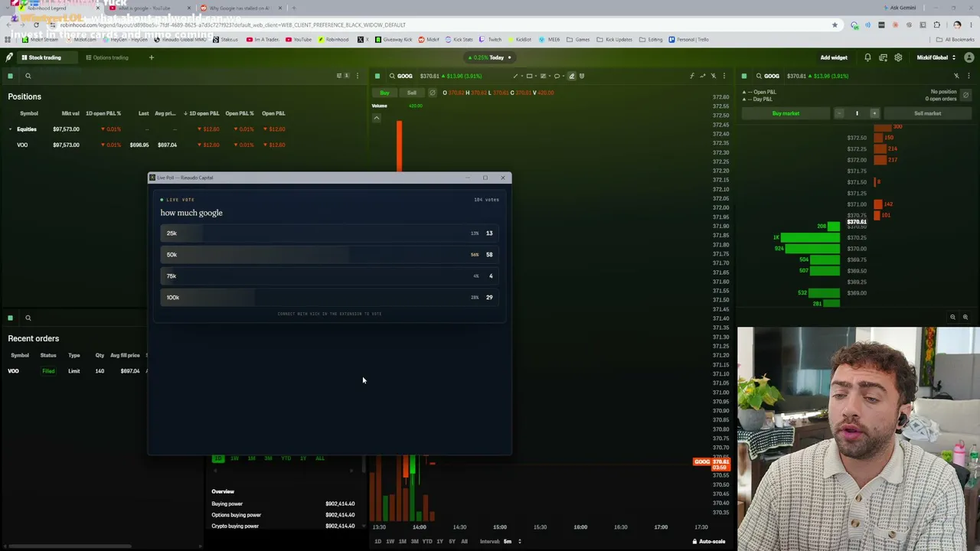Vote 50k in the live poll
Image resolution: width=980 pixels, height=551 pixels.
point(329,255)
